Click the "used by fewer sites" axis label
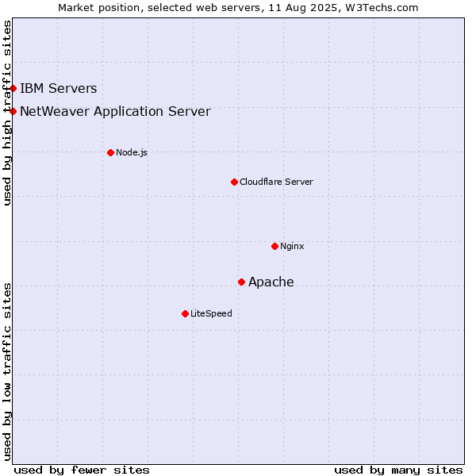The width and height of the screenshot is (476, 476). tap(82, 470)
